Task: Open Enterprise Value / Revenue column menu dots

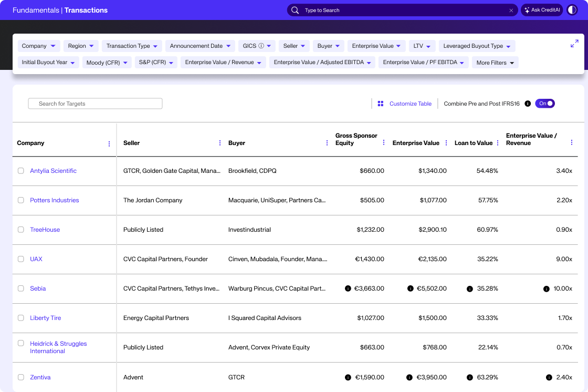Action: [x=572, y=142]
